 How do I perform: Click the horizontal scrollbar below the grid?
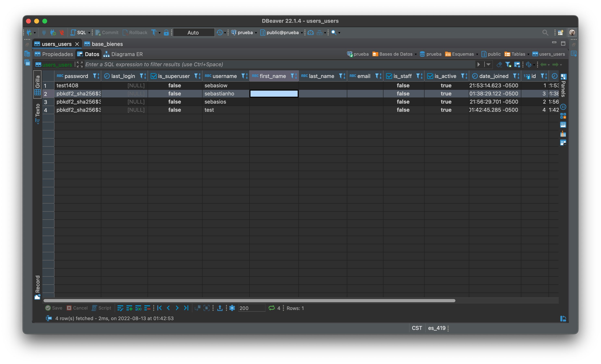pyautogui.click(x=249, y=300)
